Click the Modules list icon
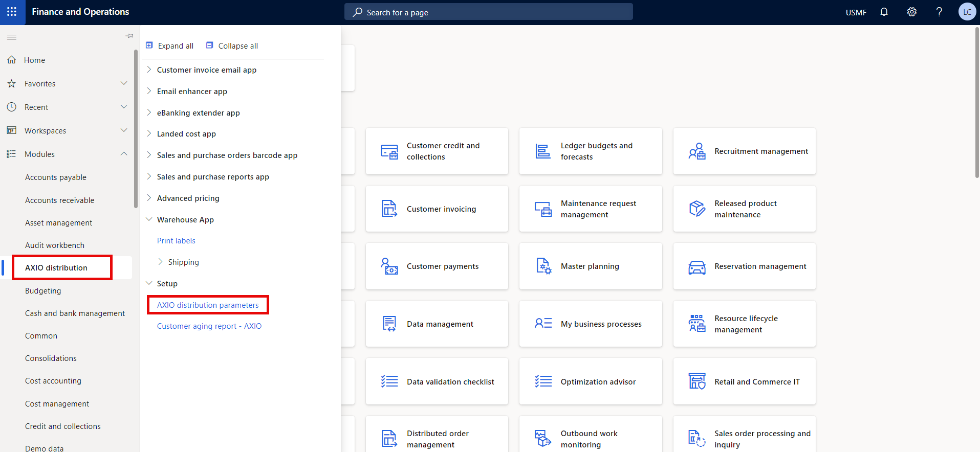The image size is (980, 452). click(12, 154)
